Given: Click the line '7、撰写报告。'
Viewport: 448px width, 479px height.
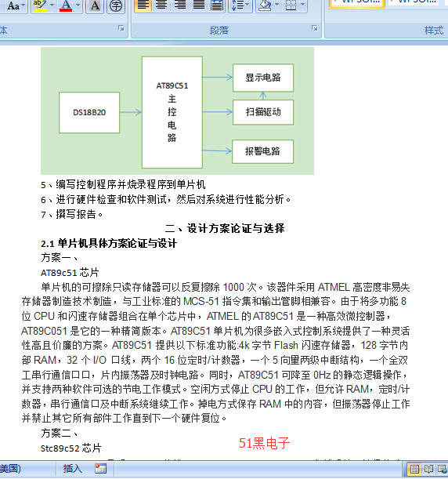Looking at the screenshot, I should (x=72, y=214).
